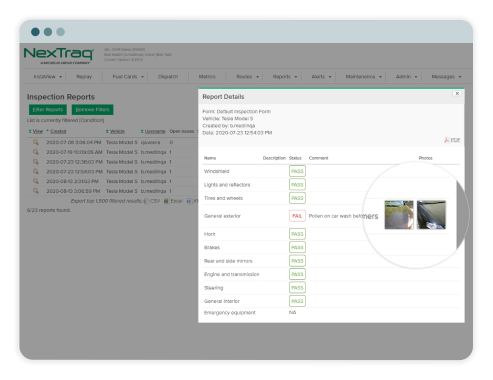Click the dark first window dot

35,32
